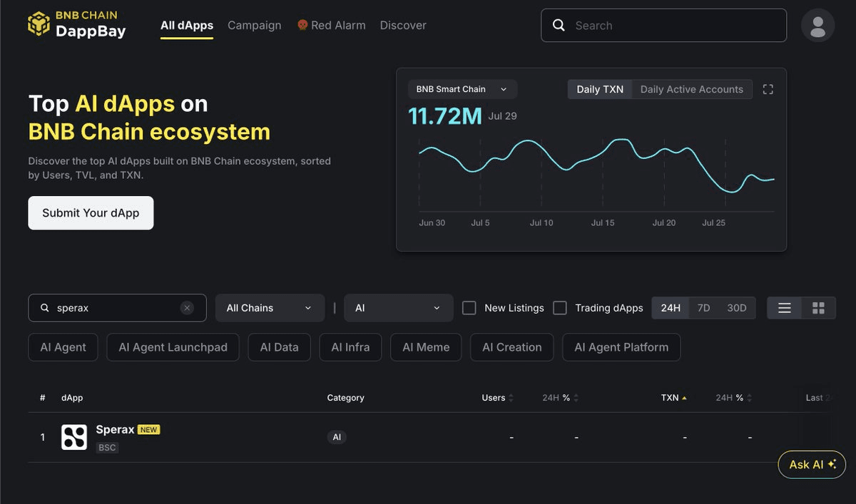The image size is (856, 504).
Task: Open the All Chains dropdown
Action: tap(270, 308)
